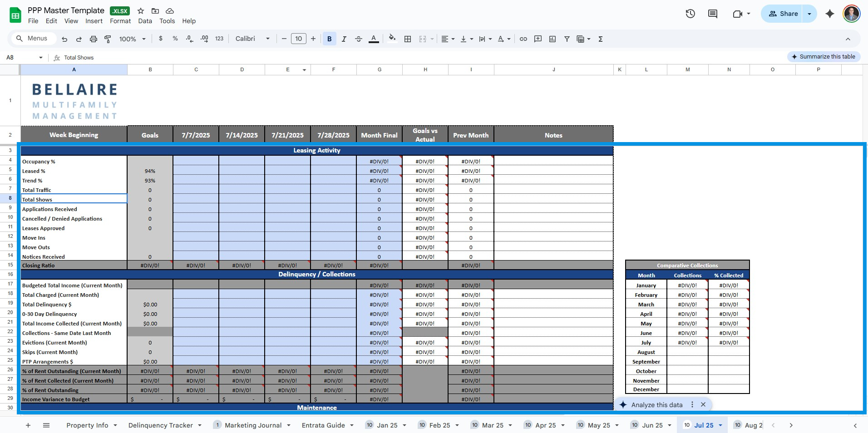Create a filter using the funnel icon
Viewport: 868px width, 433px height.
567,39
